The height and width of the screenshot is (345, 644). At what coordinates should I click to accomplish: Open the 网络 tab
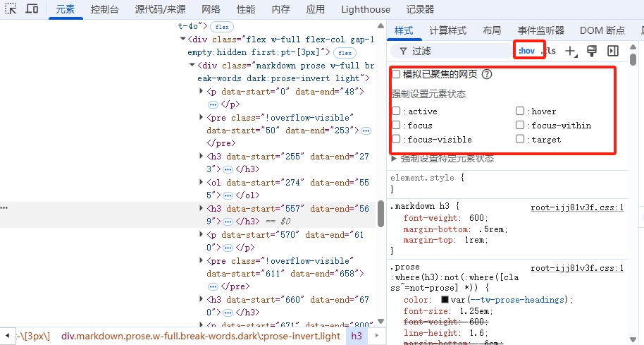click(211, 9)
